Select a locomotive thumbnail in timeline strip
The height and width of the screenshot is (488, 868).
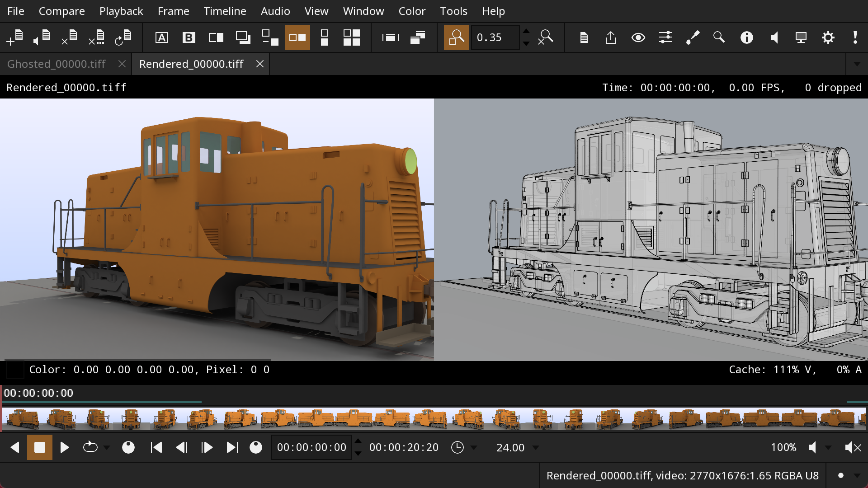[24, 419]
